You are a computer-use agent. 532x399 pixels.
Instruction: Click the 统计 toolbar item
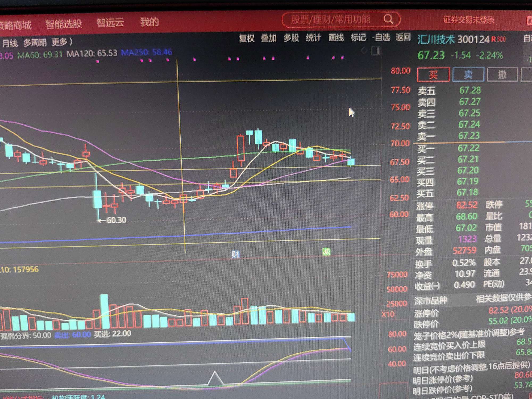coord(313,38)
